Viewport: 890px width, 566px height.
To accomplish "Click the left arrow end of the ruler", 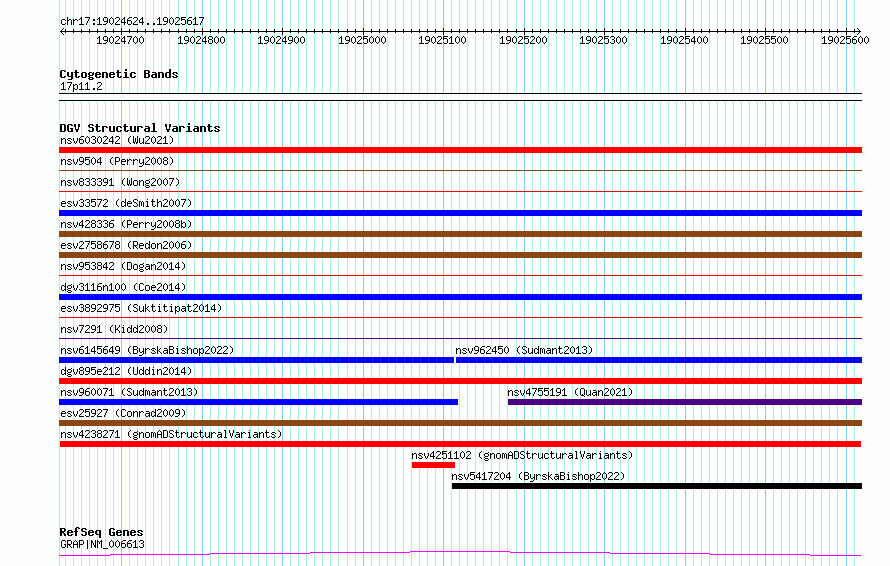I will 62,32.
